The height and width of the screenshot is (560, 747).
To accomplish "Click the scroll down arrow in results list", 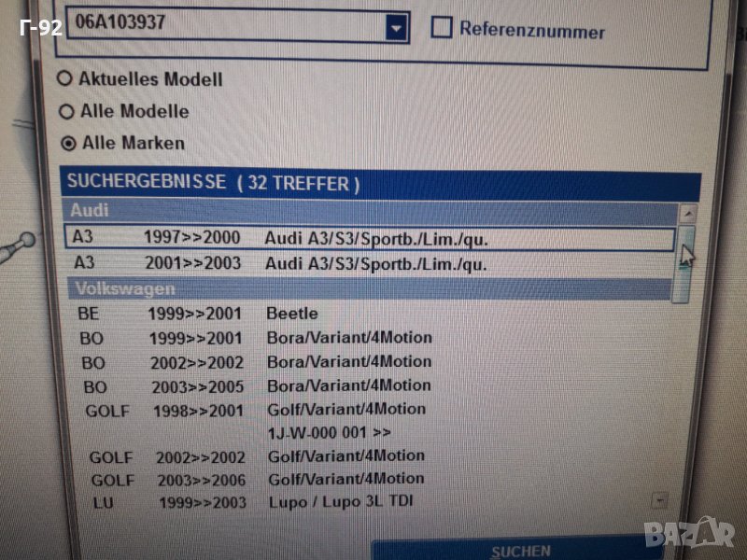I will 661,499.
